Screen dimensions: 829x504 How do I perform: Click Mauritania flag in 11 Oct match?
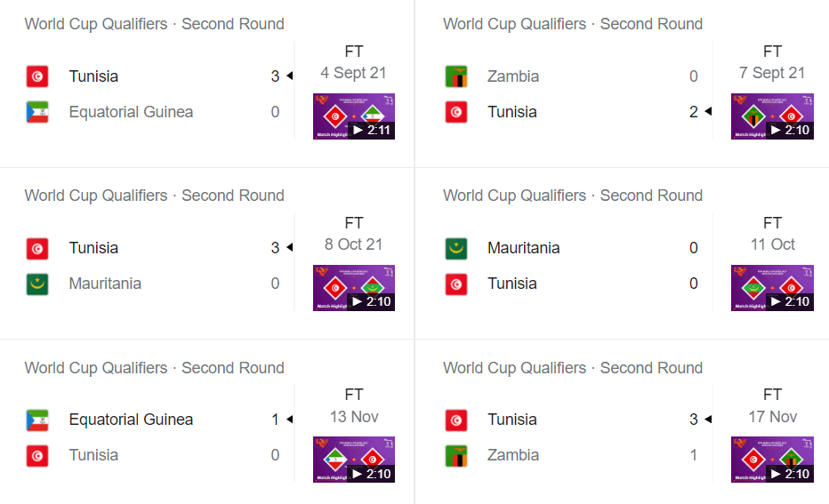tap(456, 248)
